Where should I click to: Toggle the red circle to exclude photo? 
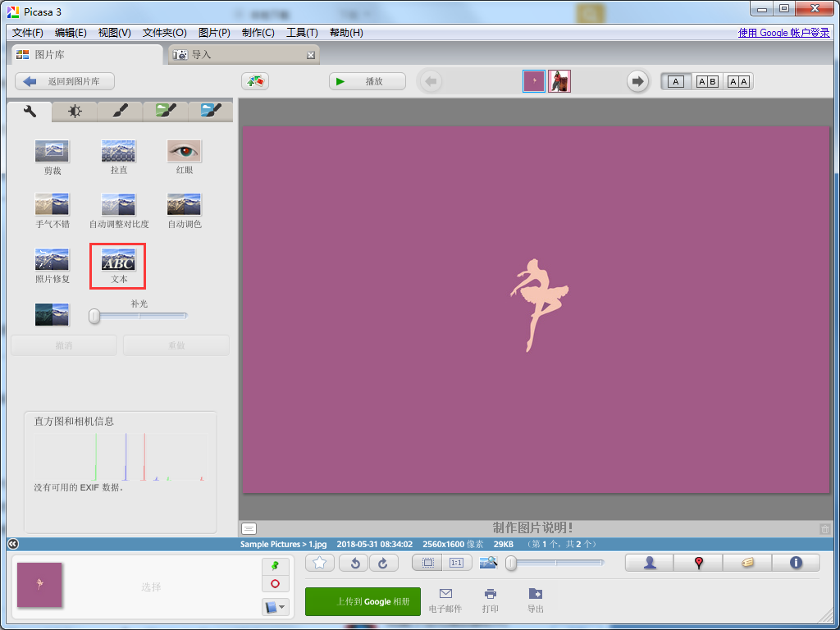pyautogui.click(x=275, y=584)
